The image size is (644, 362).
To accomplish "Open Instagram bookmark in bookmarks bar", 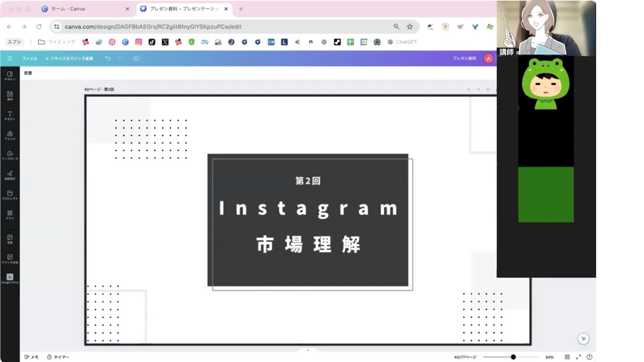I will click(139, 42).
